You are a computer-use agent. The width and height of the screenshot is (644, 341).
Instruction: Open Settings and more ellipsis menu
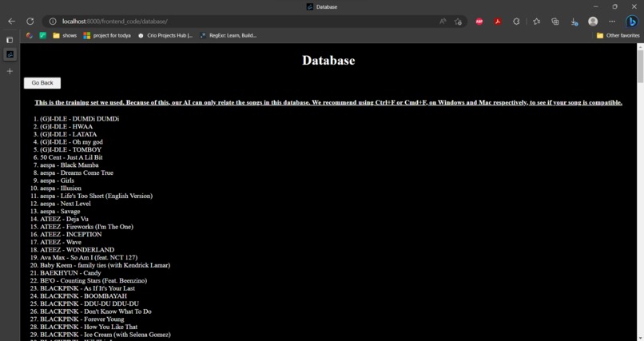pos(612,22)
